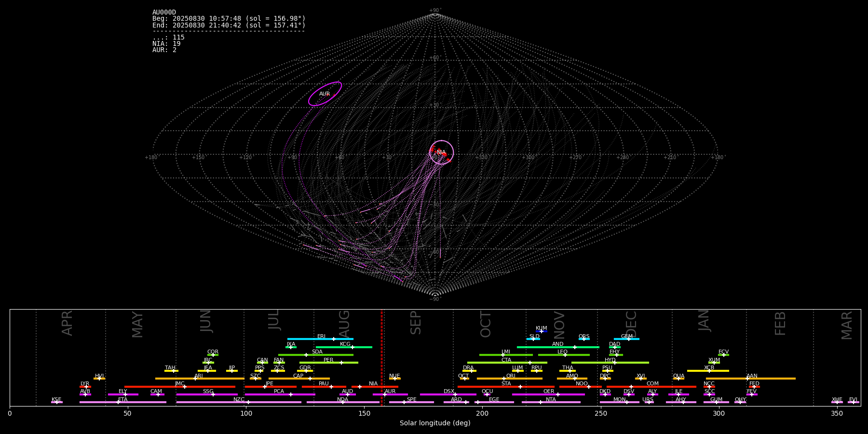
Task: Click the LEO shower label in the timeline
Action: tap(563, 352)
